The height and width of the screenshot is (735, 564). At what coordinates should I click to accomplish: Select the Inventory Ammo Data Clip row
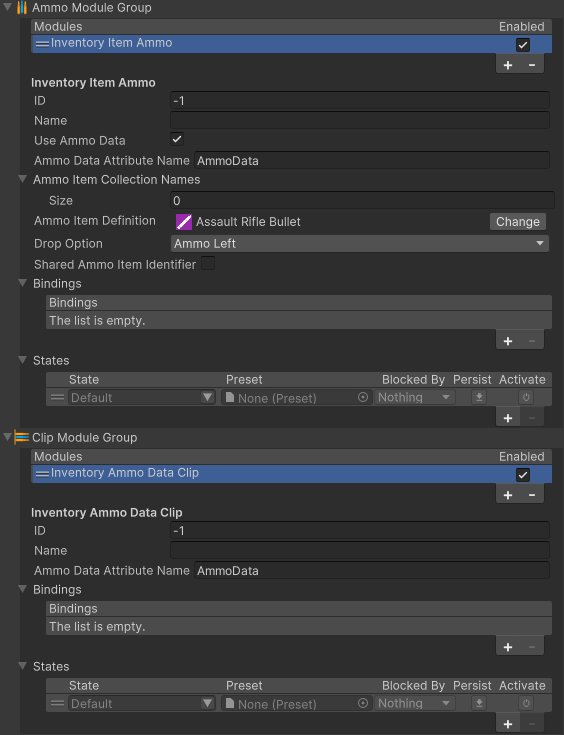(x=292, y=473)
